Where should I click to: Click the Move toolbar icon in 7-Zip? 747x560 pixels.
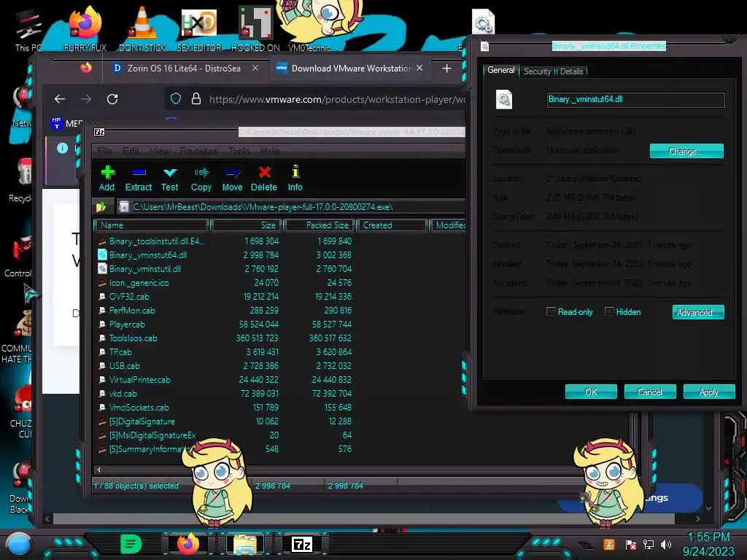(233, 179)
